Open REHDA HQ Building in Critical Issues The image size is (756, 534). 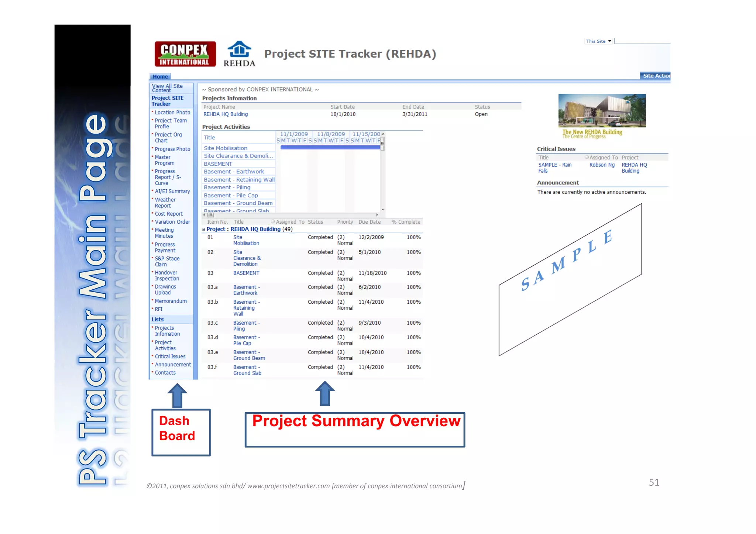click(x=634, y=168)
